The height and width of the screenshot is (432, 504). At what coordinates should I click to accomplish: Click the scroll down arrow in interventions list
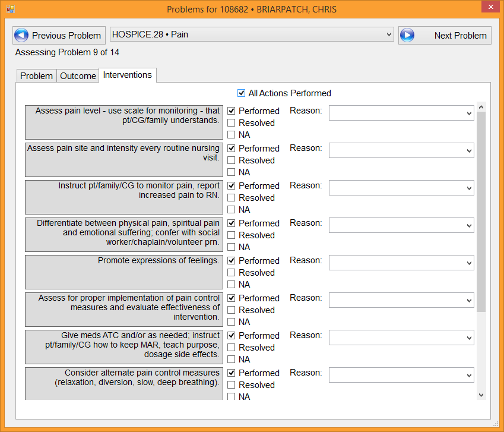[481, 395]
